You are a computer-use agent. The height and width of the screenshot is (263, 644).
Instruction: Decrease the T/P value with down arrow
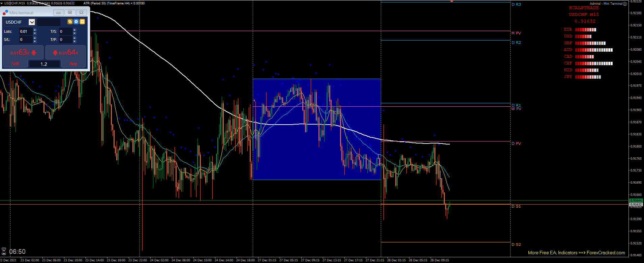pos(74,42)
